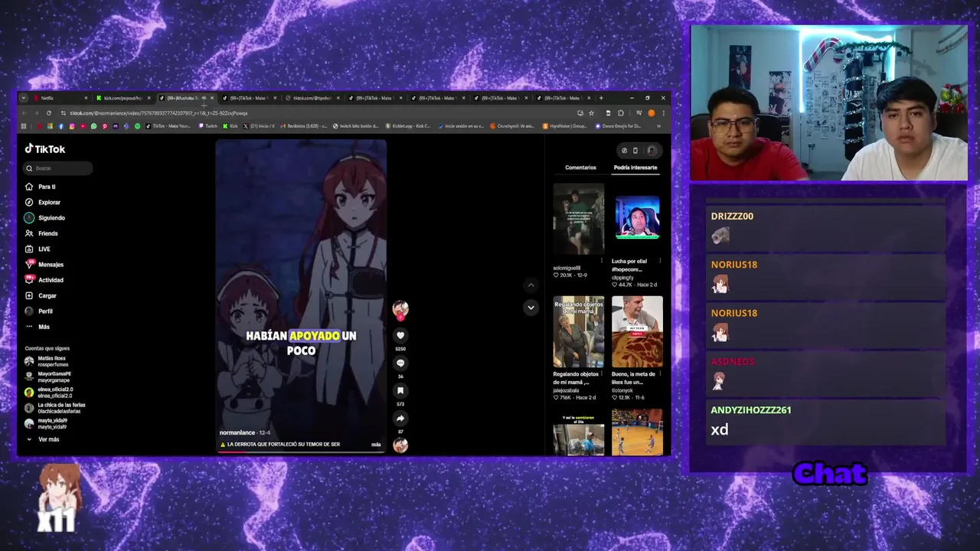
Task: Click the video progress bar
Action: click(x=301, y=452)
